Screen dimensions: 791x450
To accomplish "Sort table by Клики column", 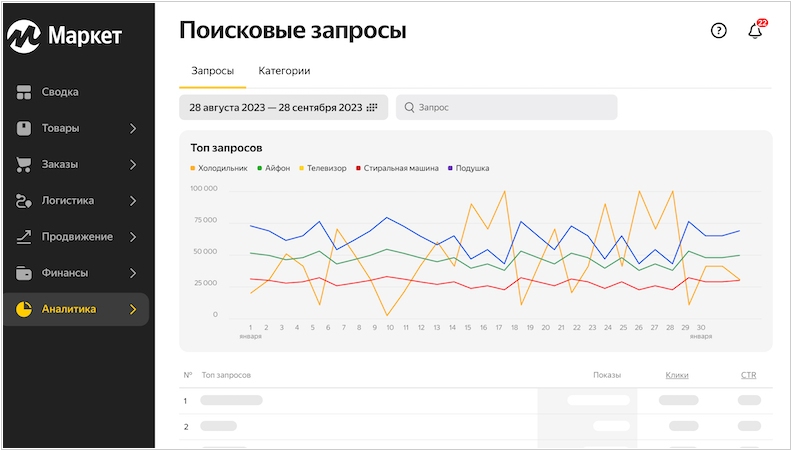I will coord(676,375).
